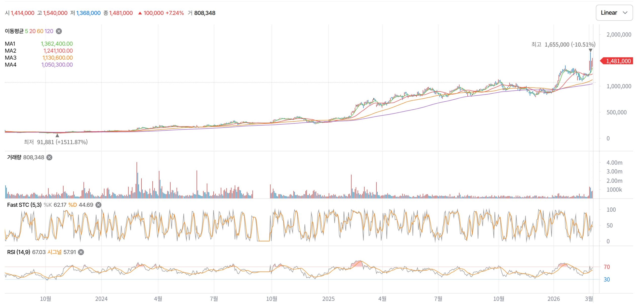Open the Linear scale dropdown
This screenshot has width=644, height=305.
(614, 13)
